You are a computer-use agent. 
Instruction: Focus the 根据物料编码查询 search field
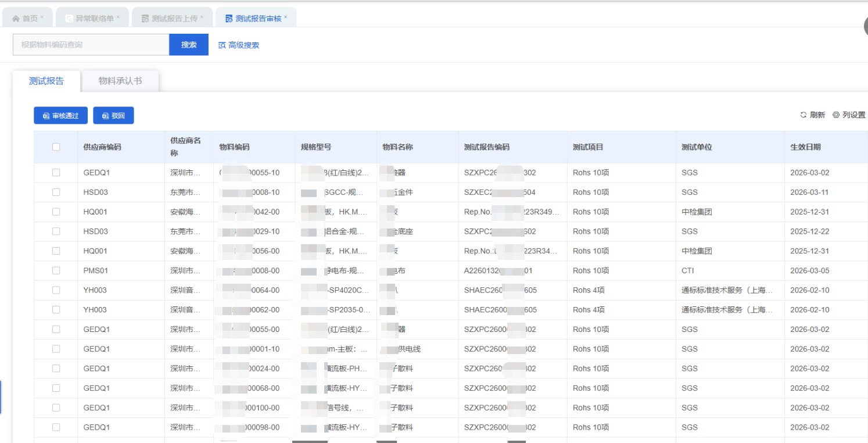coord(91,45)
